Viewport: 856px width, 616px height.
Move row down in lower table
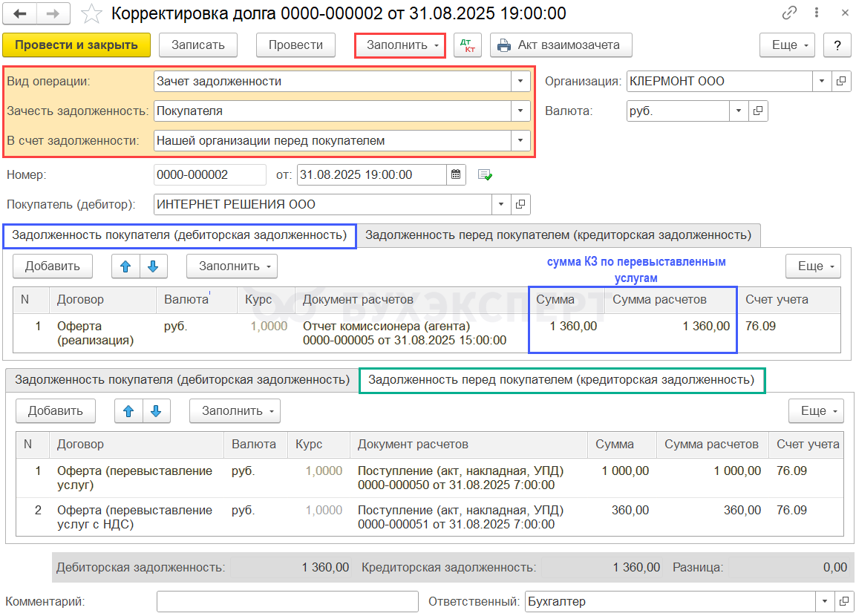pyautogui.click(x=156, y=410)
